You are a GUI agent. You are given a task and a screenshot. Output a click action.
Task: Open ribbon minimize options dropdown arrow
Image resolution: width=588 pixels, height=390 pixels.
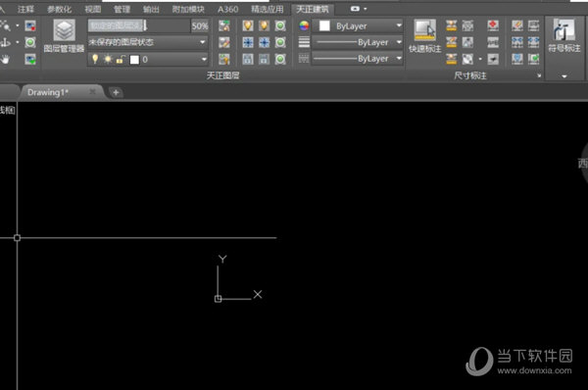[366, 9]
